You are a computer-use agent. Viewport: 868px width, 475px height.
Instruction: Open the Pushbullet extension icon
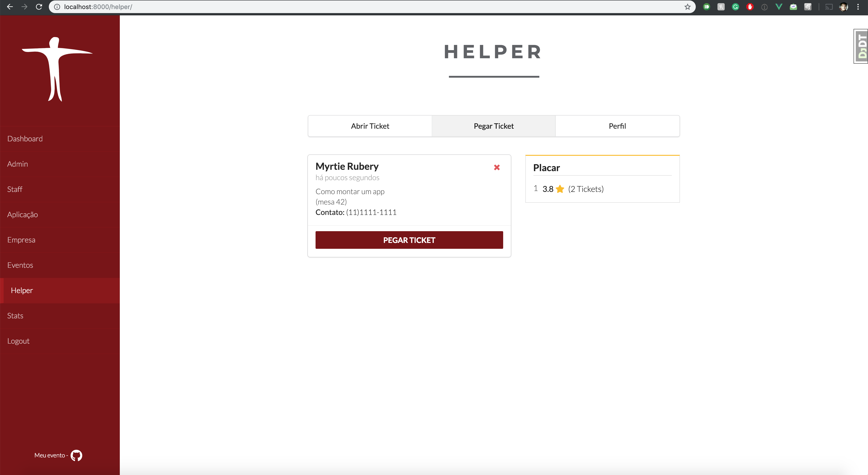click(x=707, y=7)
